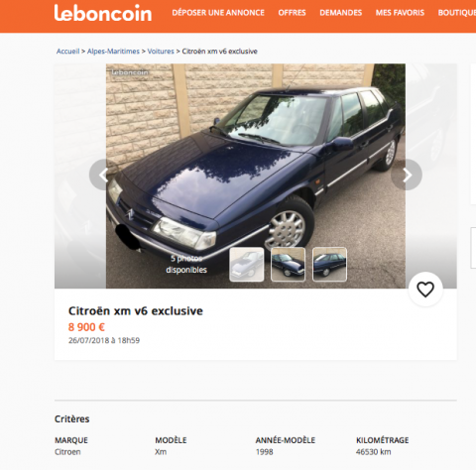Open Voitures breadcrumb link
476x470 pixels.
point(161,52)
